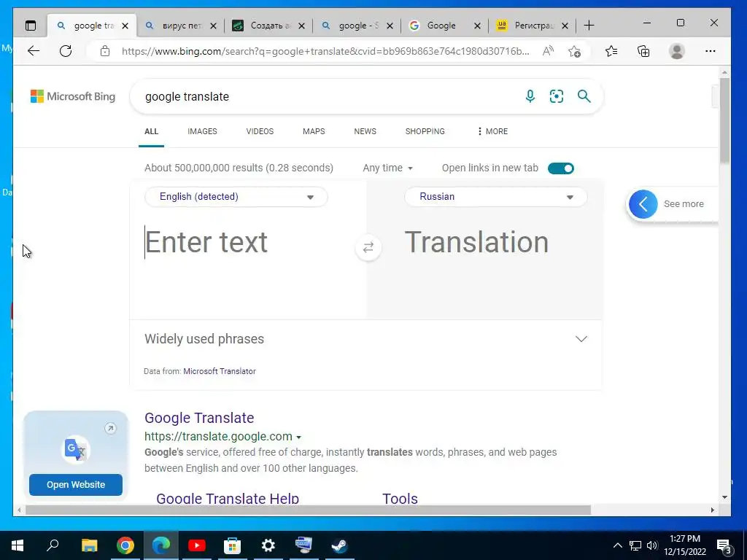
Task: Open the Favorites list icon
Action: pos(611,51)
